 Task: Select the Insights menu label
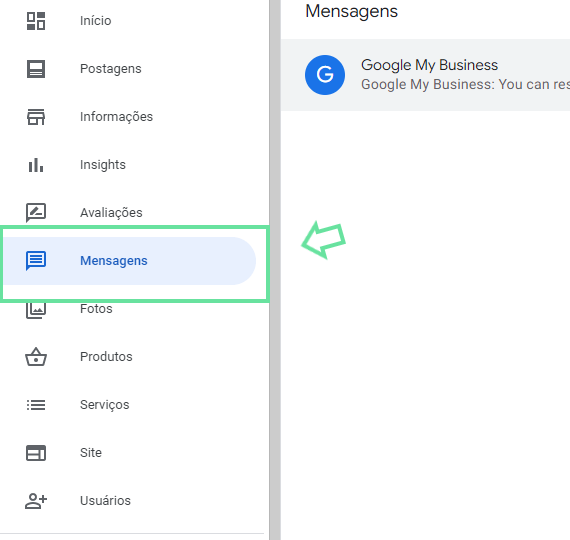(103, 165)
